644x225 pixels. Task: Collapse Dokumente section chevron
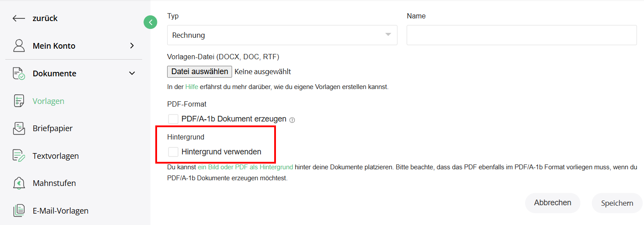coord(132,73)
